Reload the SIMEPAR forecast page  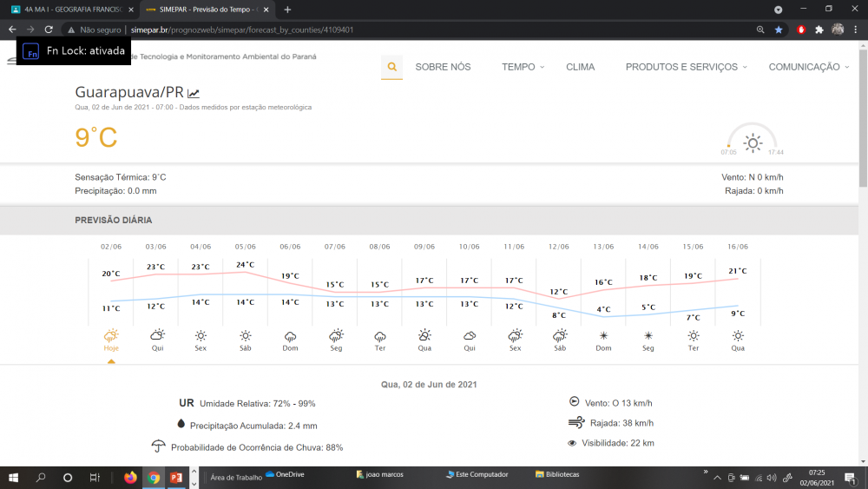coord(49,29)
